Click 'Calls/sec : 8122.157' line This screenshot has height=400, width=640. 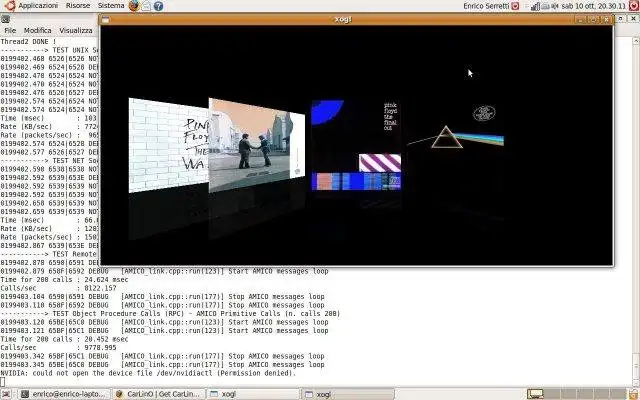[58, 288]
